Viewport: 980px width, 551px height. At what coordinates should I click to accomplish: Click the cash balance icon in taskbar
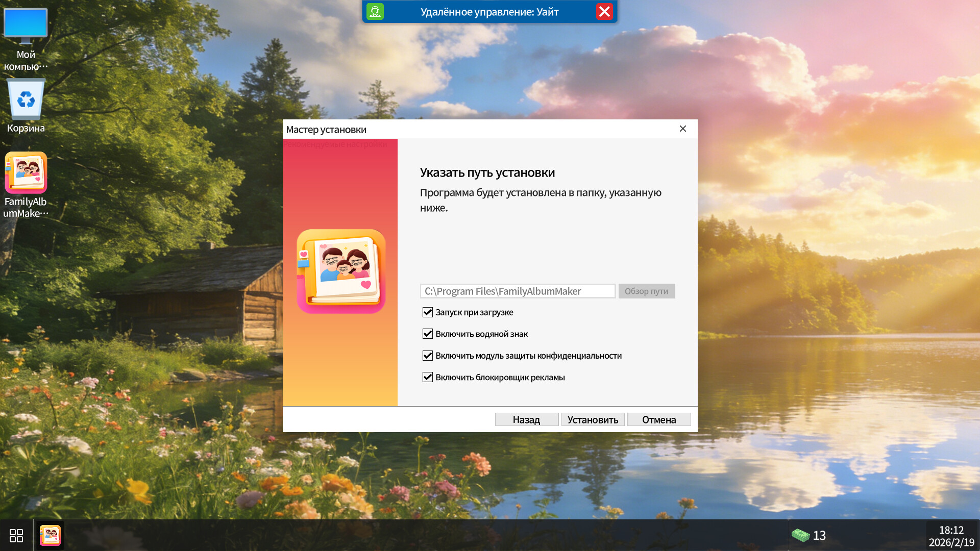[801, 535]
